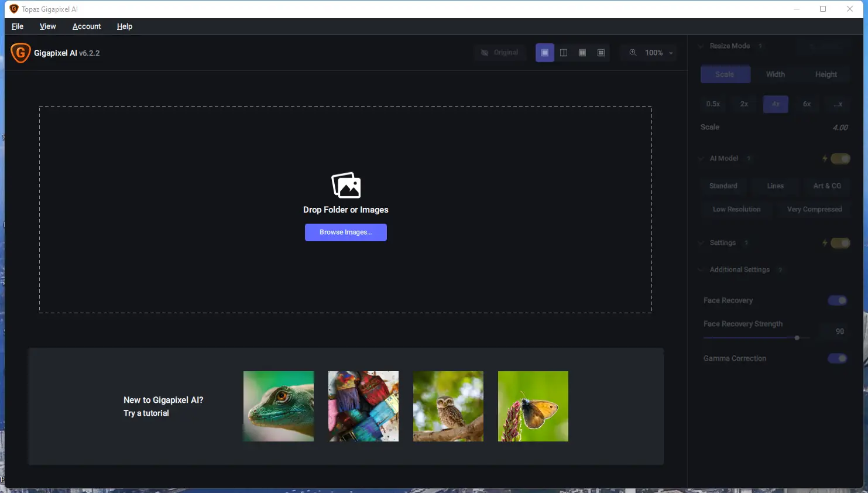
Task: Open the View menu
Action: click(48, 26)
